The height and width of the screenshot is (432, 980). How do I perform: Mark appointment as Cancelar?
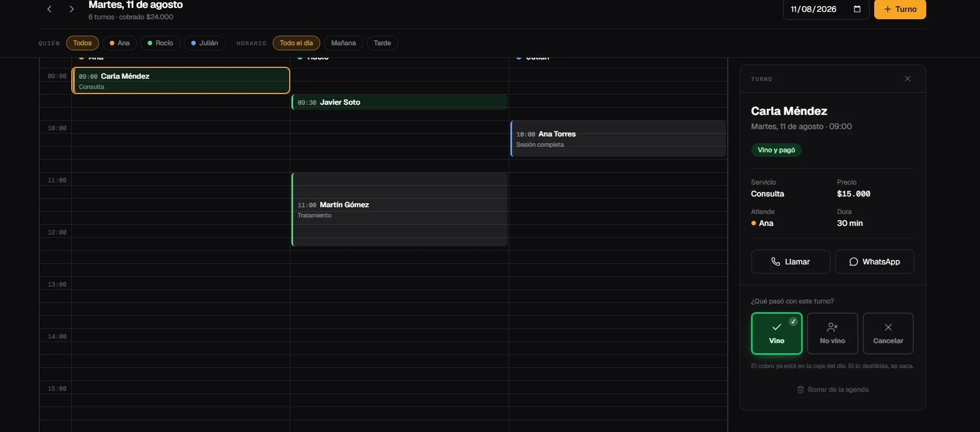tap(888, 333)
